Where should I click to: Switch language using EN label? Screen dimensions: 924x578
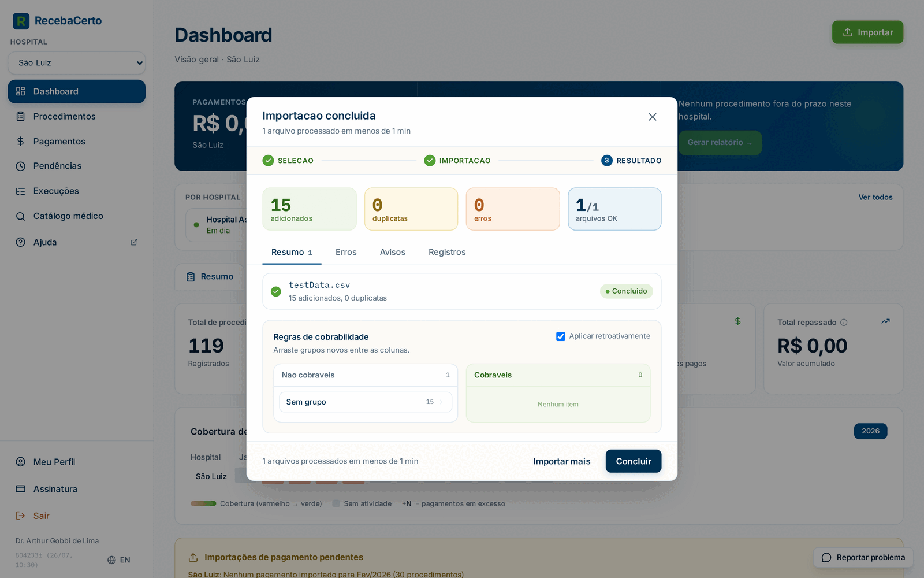(x=125, y=560)
